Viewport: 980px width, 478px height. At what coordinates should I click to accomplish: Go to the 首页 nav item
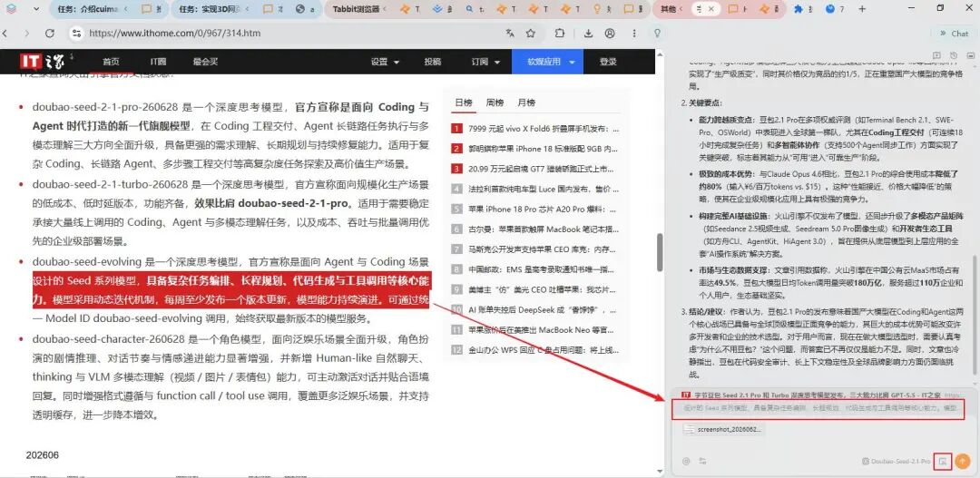click(x=111, y=62)
